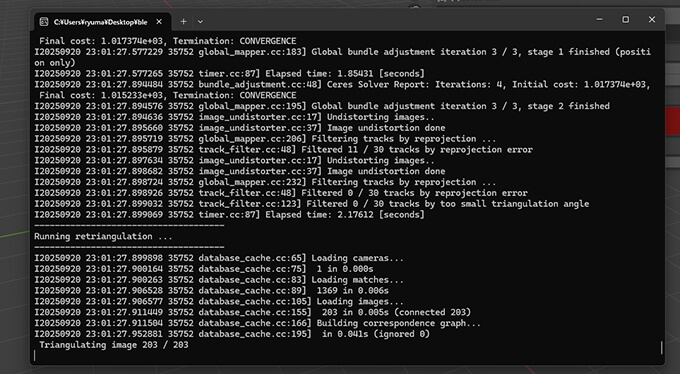
Task: Click the terminal scrollbar thumb
Action: tap(661, 348)
